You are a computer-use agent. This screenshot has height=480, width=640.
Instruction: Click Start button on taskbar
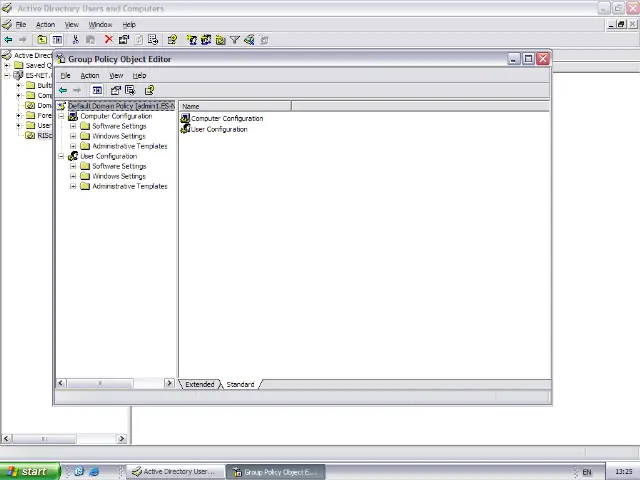click(30, 471)
